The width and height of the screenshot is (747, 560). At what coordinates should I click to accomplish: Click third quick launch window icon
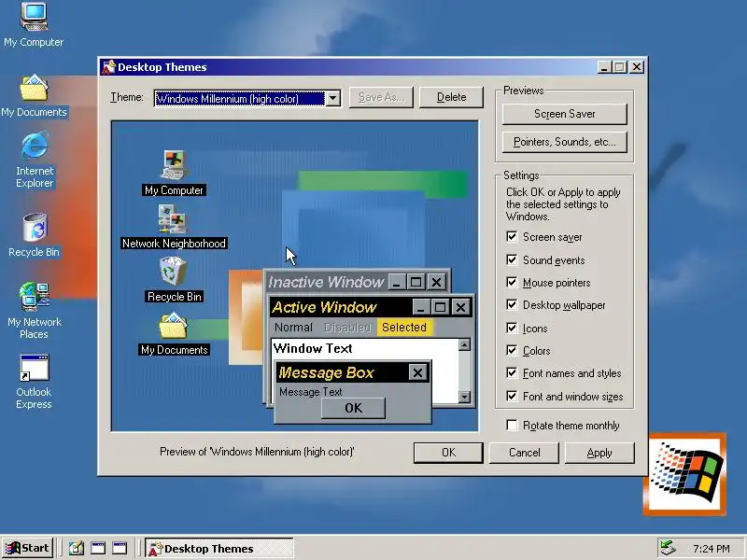pos(120,548)
